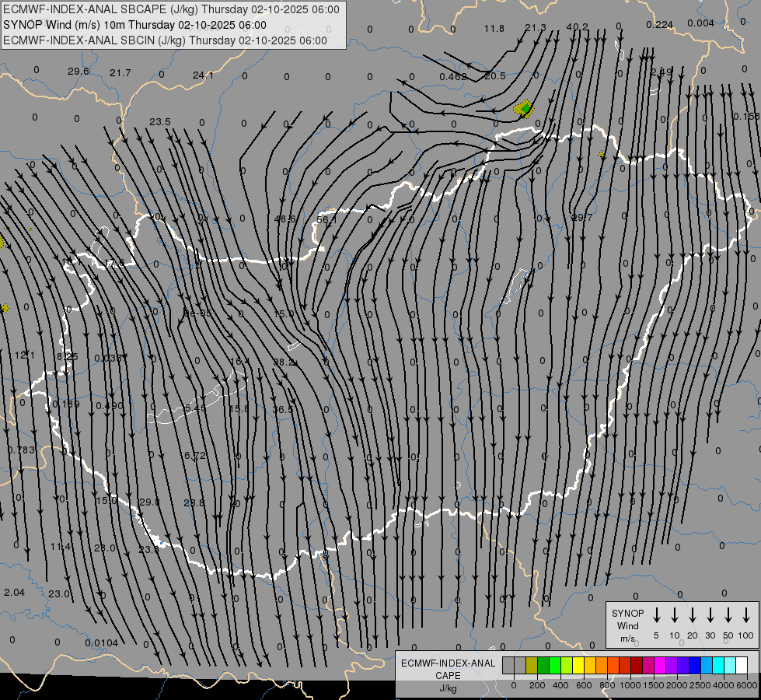
Task: Click the map value 23.5
Action: click(x=159, y=121)
